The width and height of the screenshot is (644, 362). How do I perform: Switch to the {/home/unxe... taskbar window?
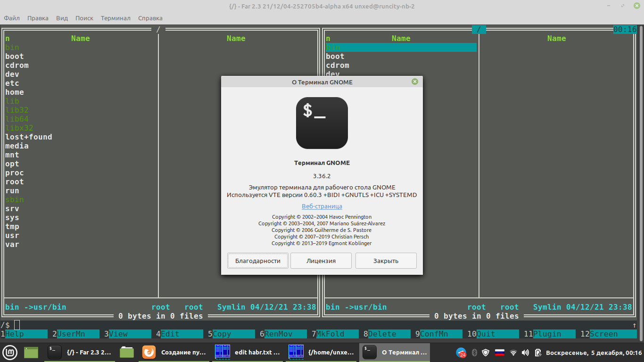(x=321, y=352)
